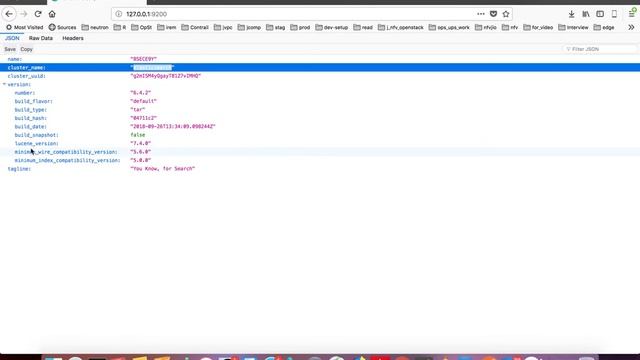
Task: Open the Most Visited bookmark
Action: (24, 27)
